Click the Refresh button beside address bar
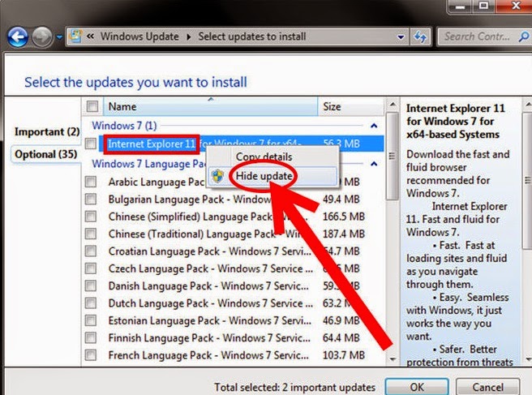532x395 pixels. pyautogui.click(x=420, y=36)
